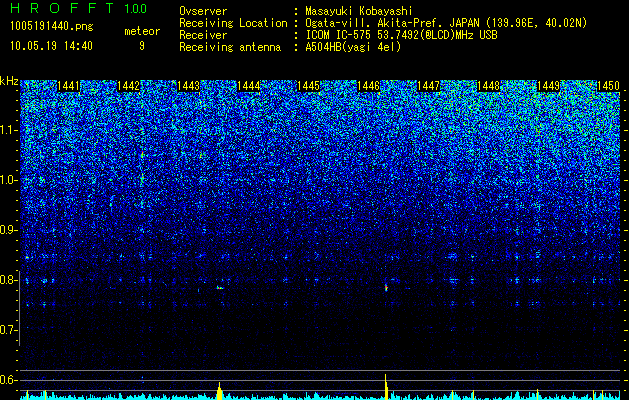Click the yellow power peak near 1443-1444
Viewport: 629px width, 400px height.
(219, 391)
